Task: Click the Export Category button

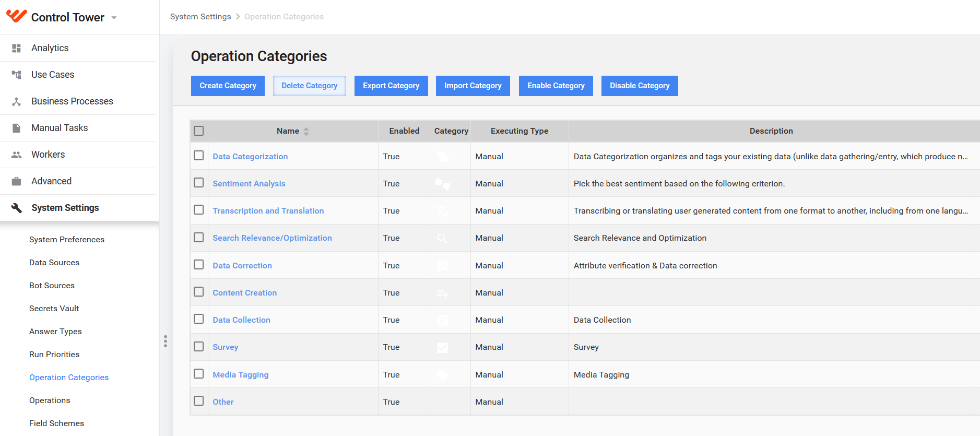Action: [391, 86]
